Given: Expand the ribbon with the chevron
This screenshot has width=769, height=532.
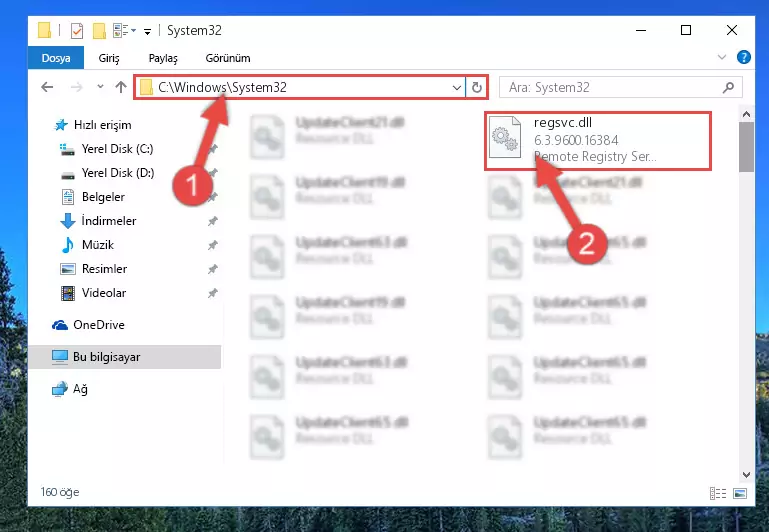Looking at the screenshot, I should [721, 57].
